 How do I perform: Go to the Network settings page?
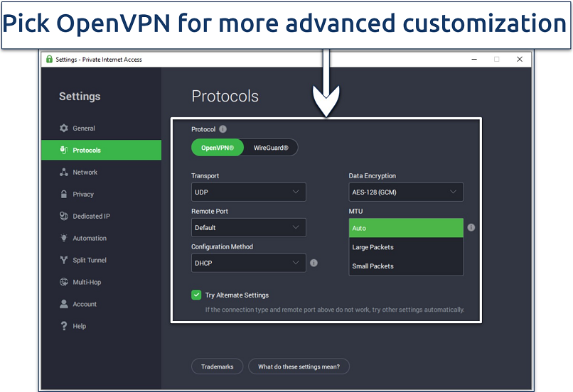point(101,173)
